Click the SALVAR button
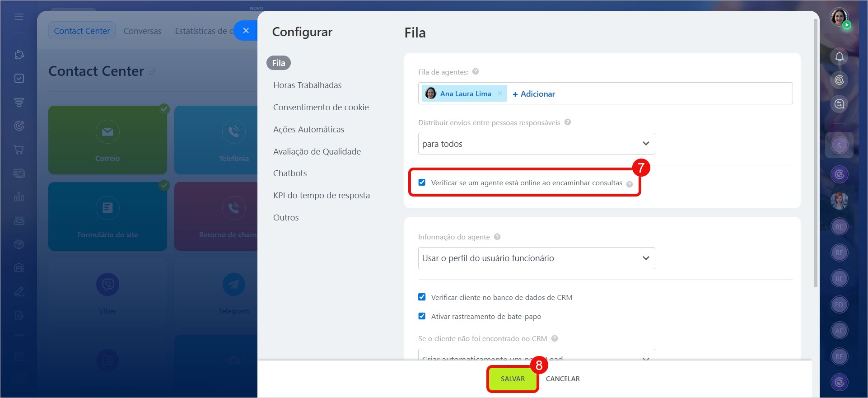The height and width of the screenshot is (398, 868). point(513,379)
